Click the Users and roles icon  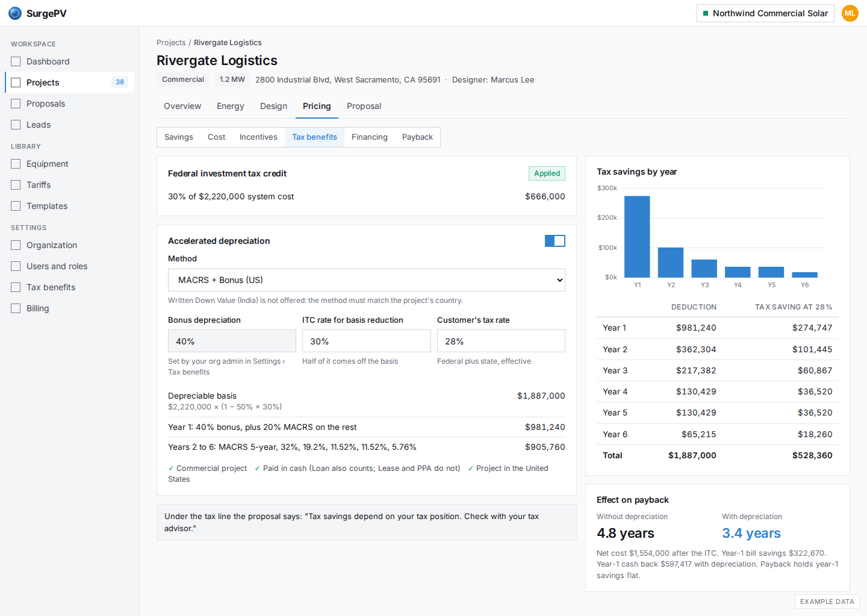click(x=16, y=266)
